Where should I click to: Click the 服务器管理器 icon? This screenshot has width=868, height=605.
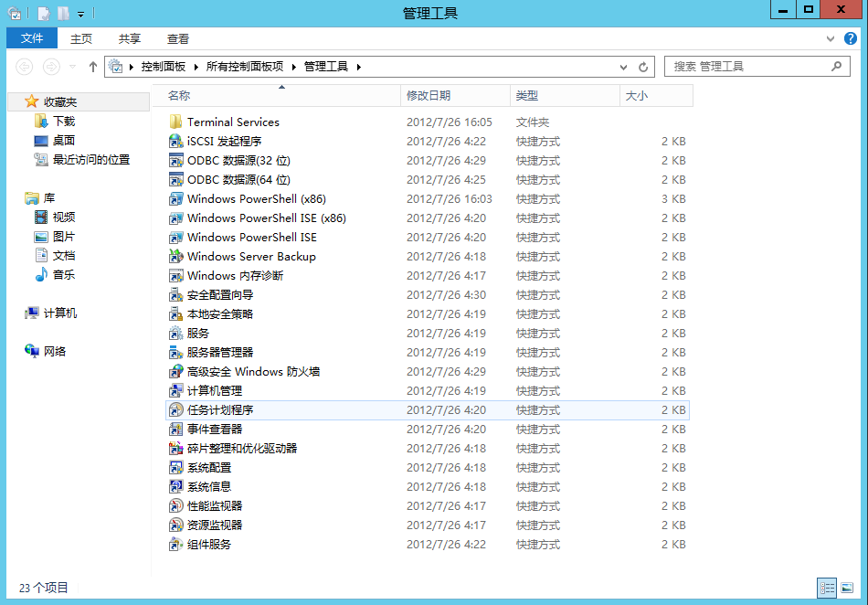click(175, 352)
